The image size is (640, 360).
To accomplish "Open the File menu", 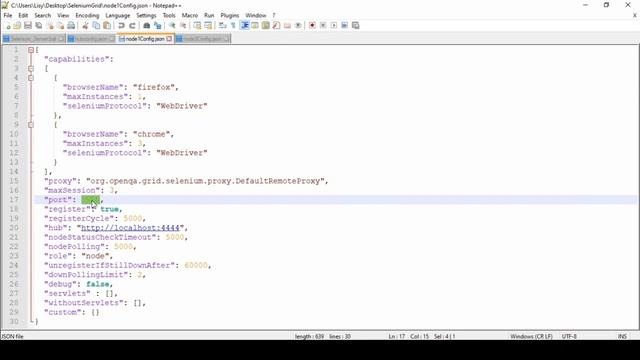I will (8, 15).
